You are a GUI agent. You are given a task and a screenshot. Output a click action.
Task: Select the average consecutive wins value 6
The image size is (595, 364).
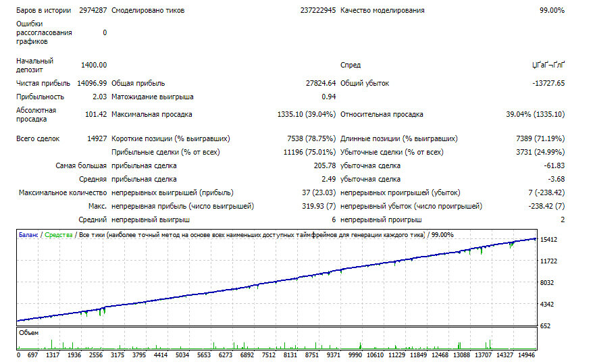click(x=334, y=219)
